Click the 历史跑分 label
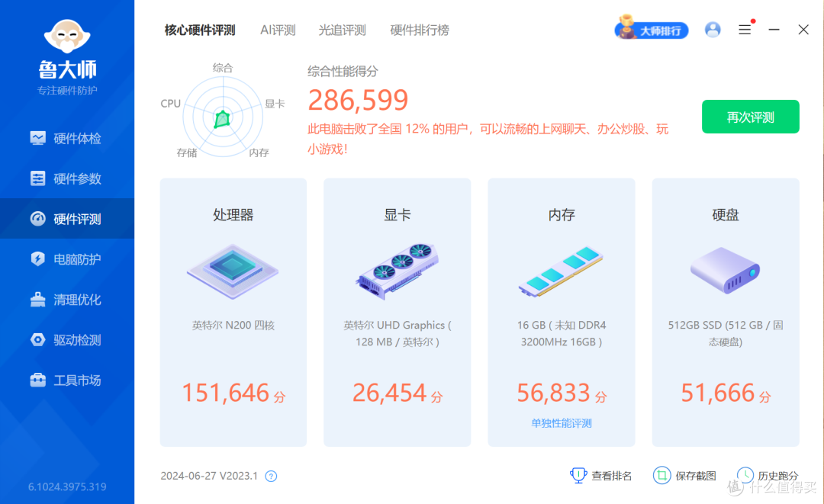 pos(778,477)
